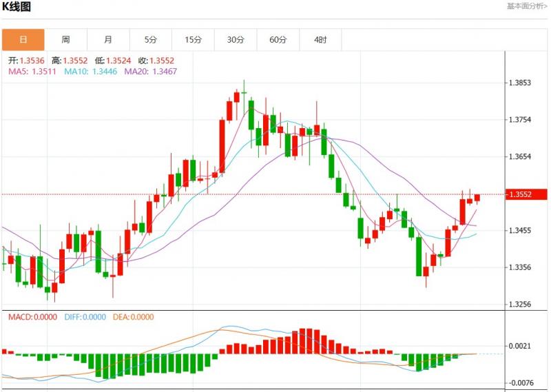Select the 日 daily chart tab

pyautogui.click(x=23, y=40)
